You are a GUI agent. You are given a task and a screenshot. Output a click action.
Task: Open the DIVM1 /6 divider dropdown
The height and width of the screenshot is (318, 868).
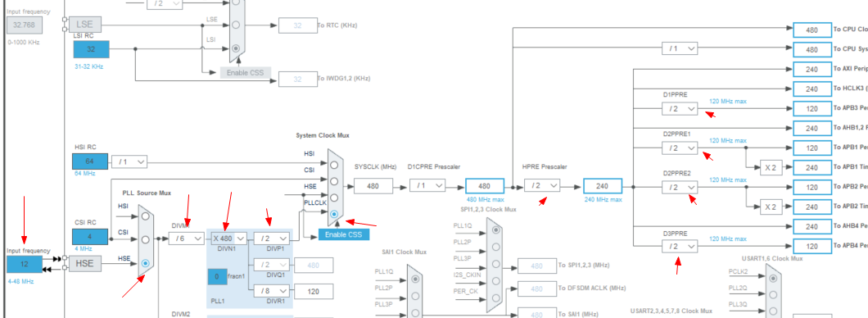tap(187, 238)
